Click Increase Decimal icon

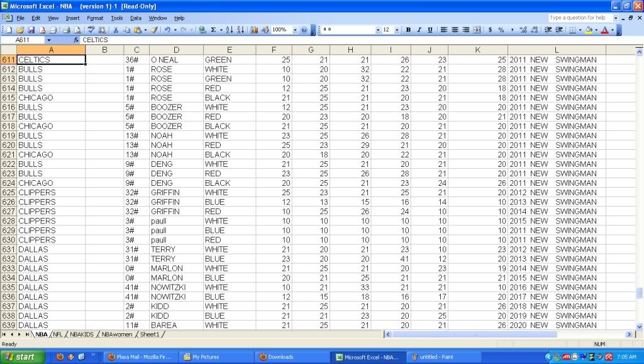click(x=523, y=30)
